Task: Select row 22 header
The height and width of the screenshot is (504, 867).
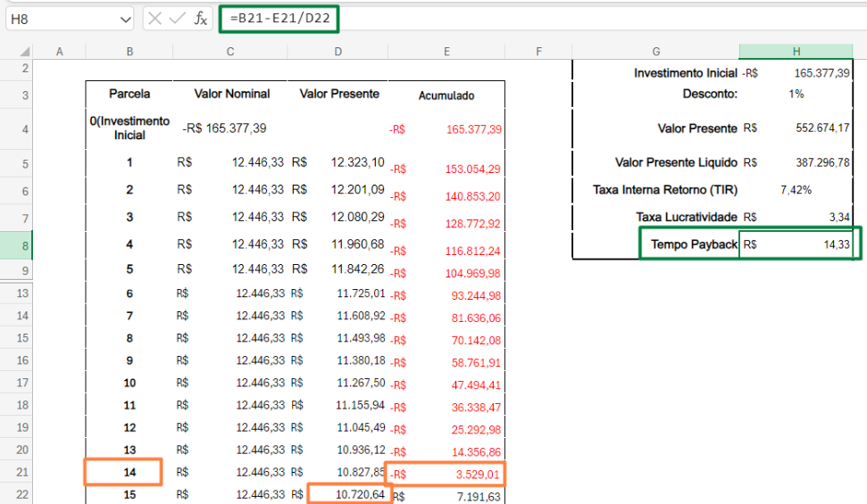Action: point(17,494)
